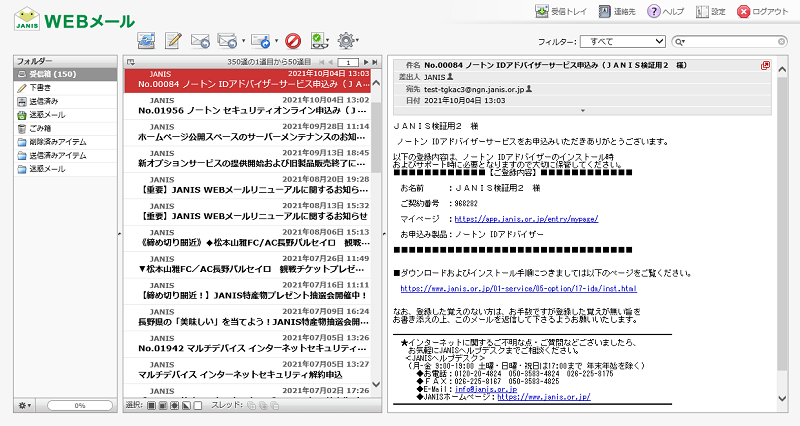The width and height of the screenshot is (800, 426).
Task: Select the 受信箱 (150) inbox folder
Action: point(65,74)
